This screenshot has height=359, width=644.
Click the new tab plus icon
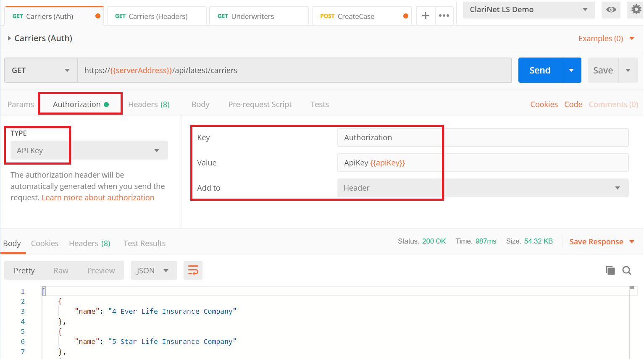point(425,16)
